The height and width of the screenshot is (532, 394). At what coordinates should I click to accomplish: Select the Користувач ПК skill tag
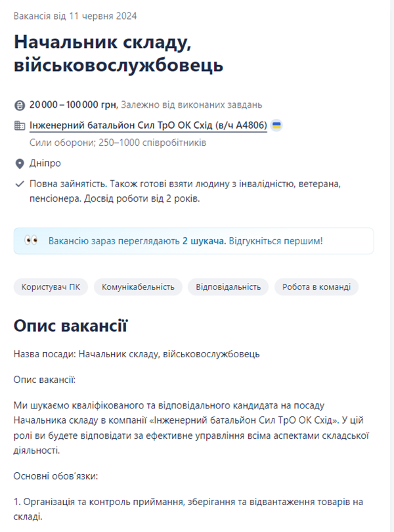[50, 286]
